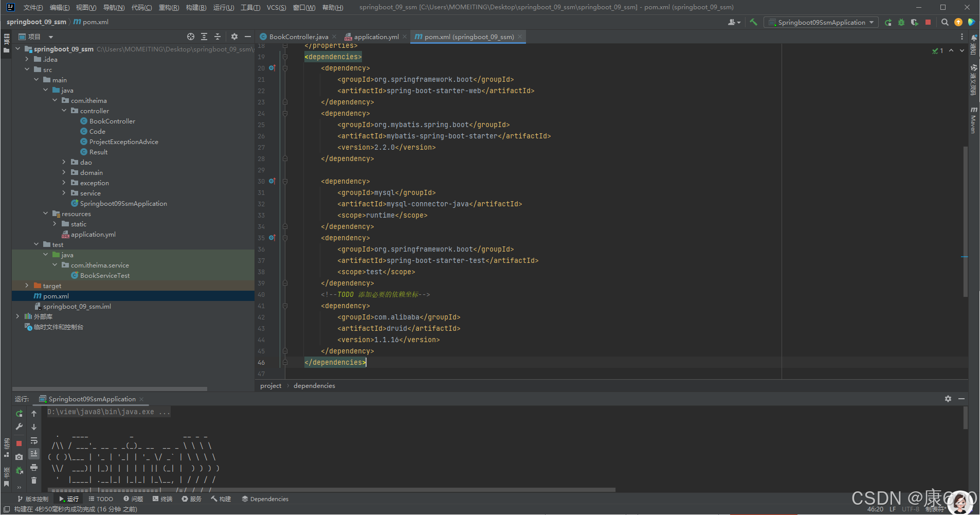The height and width of the screenshot is (515, 980).
Task: Open the 项目 view selector dropdown
Action: pos(35,37)
